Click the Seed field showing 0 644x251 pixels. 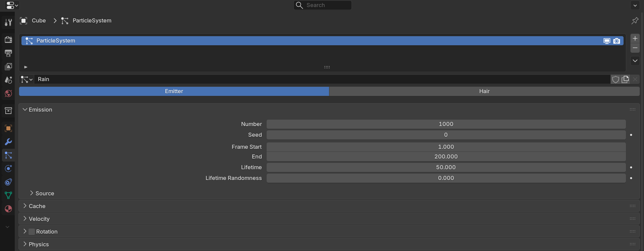coord(446,135)
